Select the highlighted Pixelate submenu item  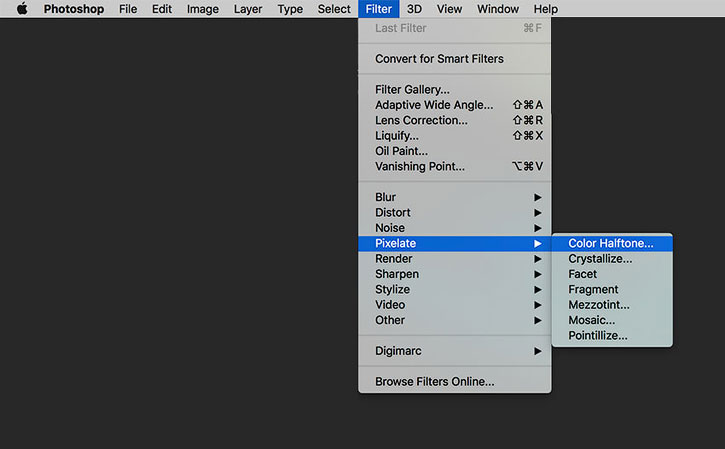455,243
